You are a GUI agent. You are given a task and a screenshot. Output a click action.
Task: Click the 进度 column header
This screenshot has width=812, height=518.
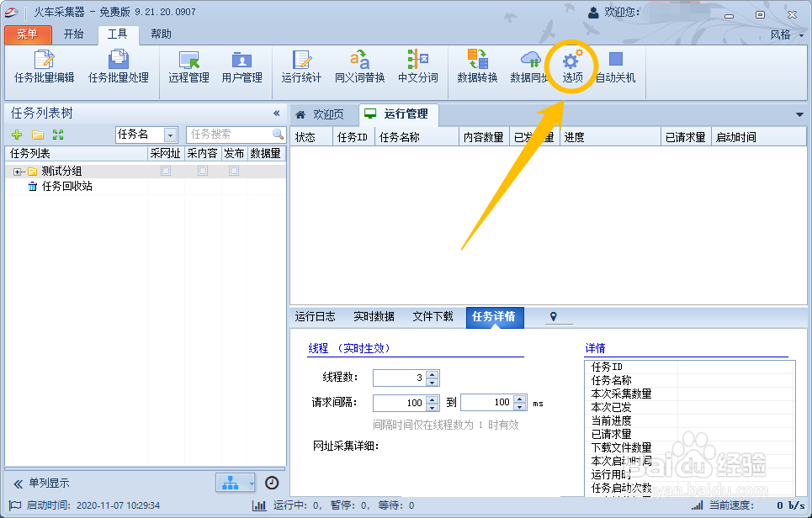610,137
